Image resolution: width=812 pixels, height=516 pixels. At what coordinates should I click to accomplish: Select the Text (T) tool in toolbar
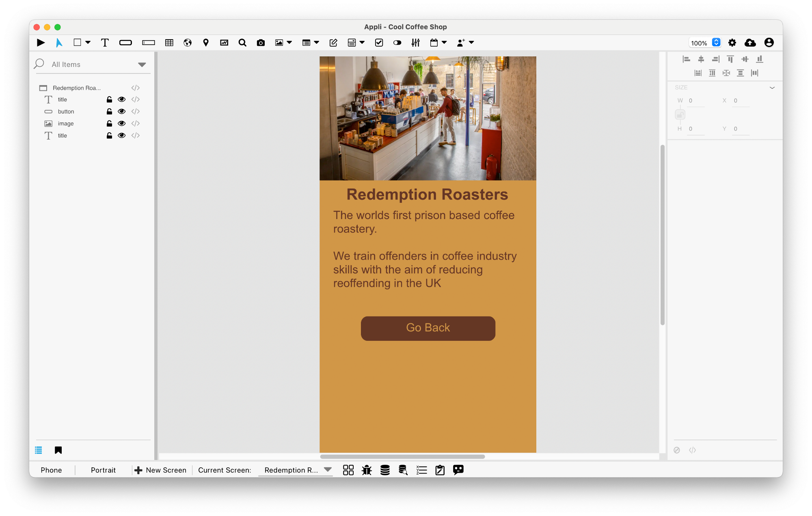[x=105, y=43]
